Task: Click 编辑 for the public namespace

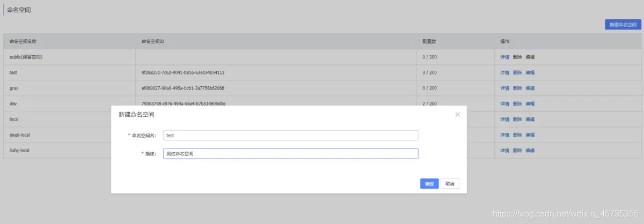Action: 530,57
